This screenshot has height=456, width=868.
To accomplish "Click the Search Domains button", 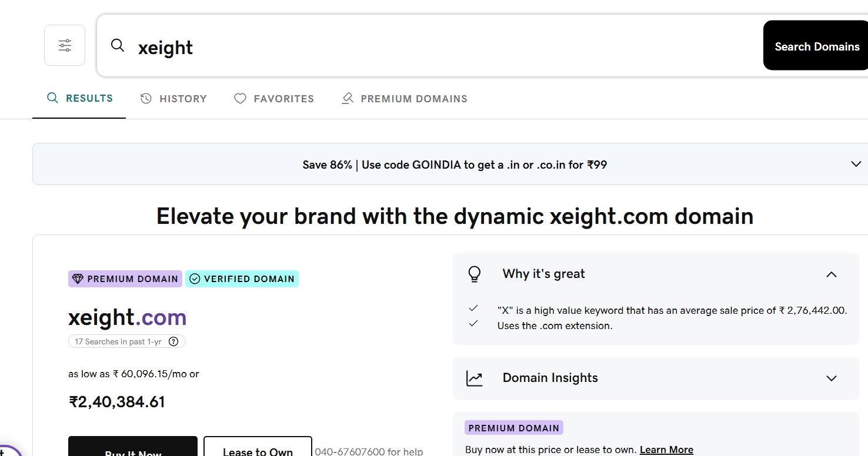I will pyautogui.click(x=816, y=45).
